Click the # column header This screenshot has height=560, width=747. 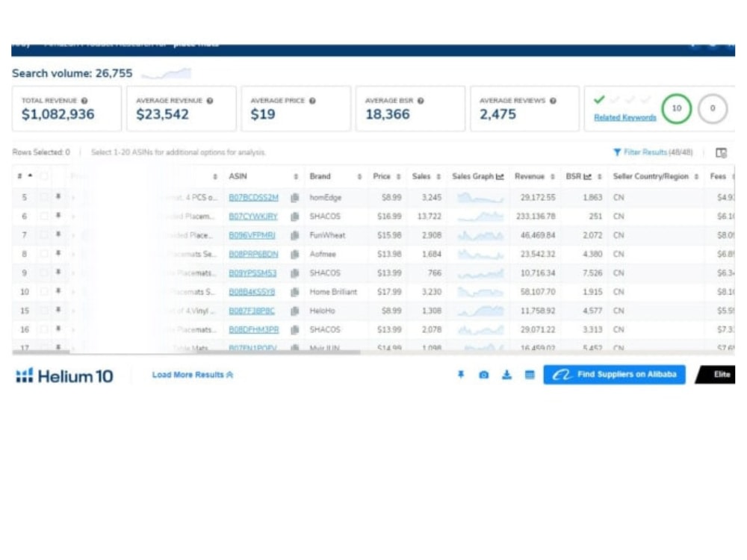(x=25, y=176)
